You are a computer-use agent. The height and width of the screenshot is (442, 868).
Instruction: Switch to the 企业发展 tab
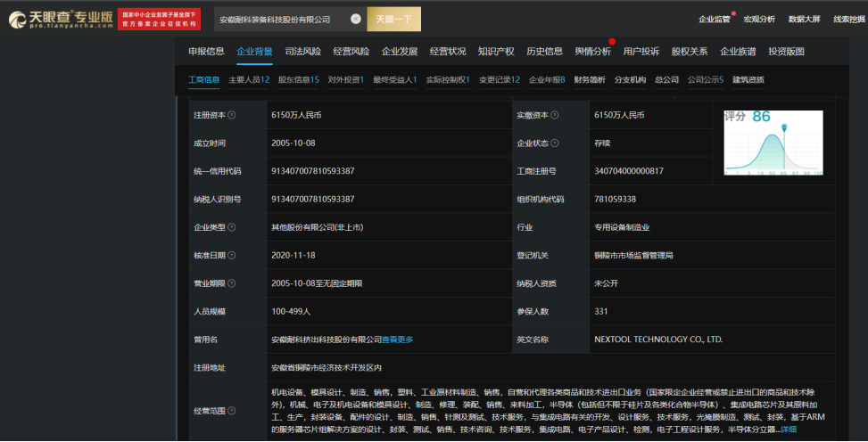click(399, 52)
